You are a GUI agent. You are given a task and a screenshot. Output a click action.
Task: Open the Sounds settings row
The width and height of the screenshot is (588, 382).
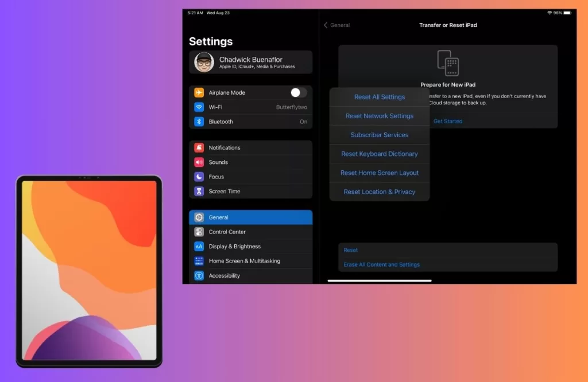point(251,162)
